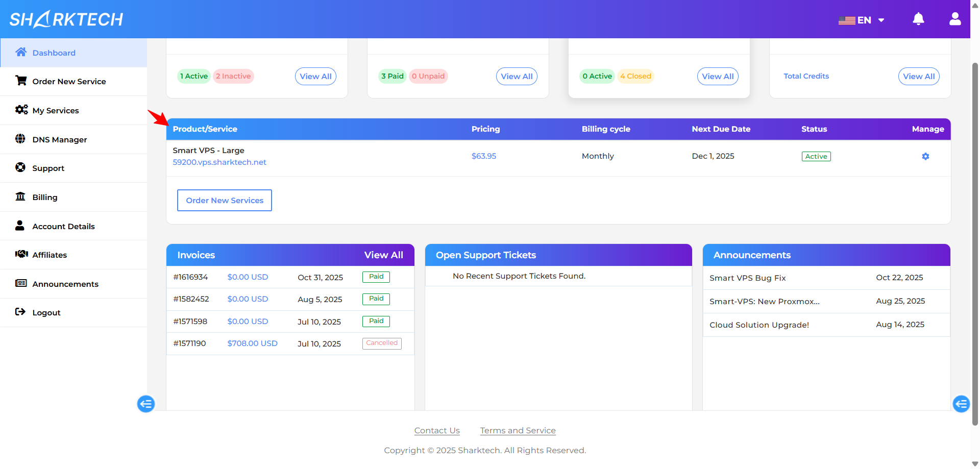Click the page vertical scrollbar thumb

pos(975,244)
